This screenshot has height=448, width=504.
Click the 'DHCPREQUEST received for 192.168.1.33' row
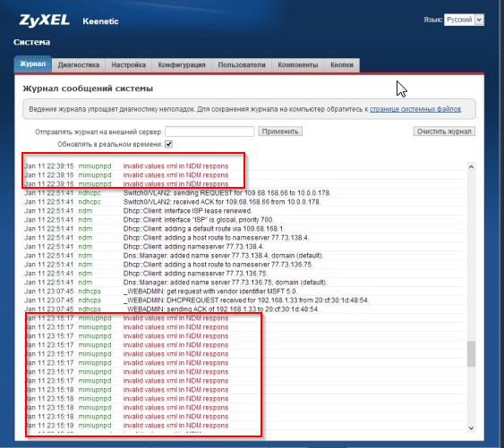244,300
